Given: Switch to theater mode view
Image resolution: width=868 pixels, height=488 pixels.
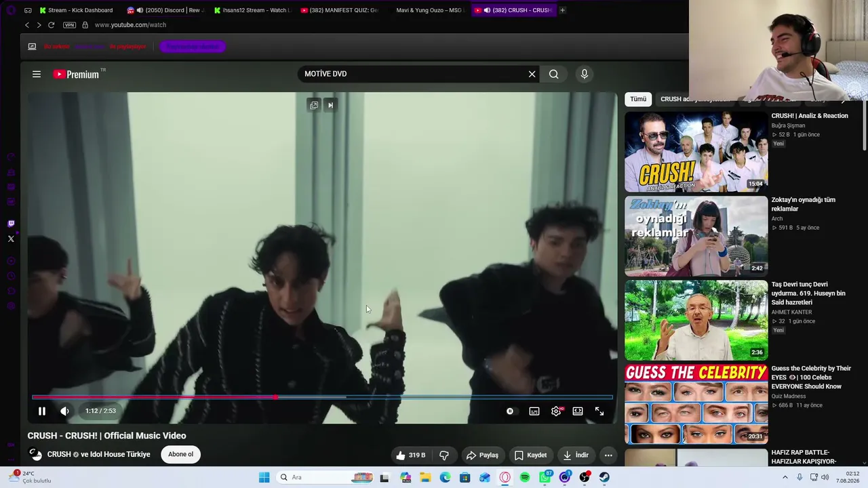Looking at the screenshot, I should coord(578,411).
